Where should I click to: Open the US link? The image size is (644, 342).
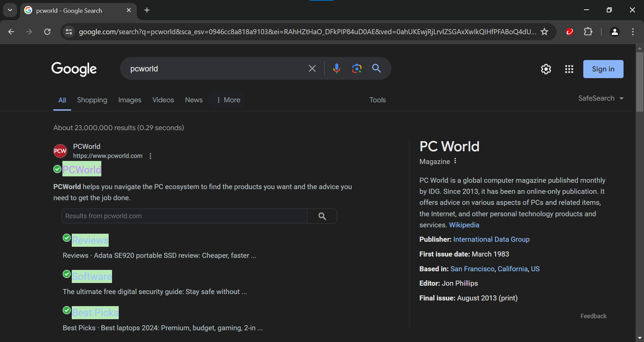[535, 269]
